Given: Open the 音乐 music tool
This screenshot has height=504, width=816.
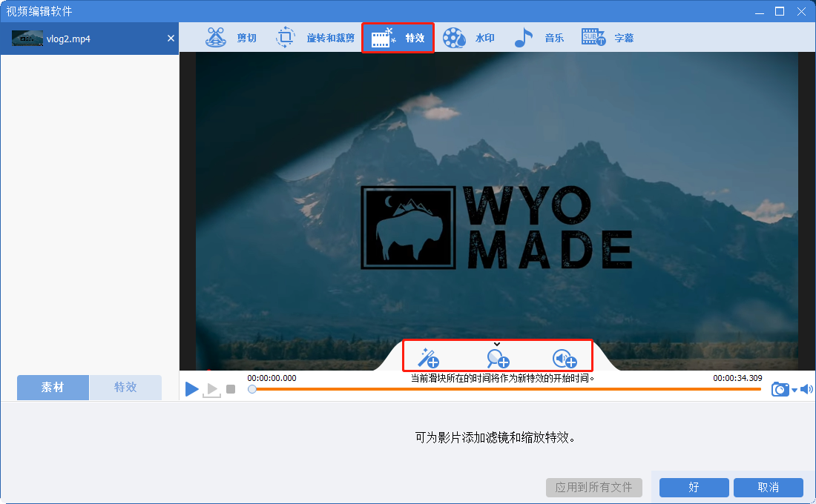Looking at the screenshot, I should 539,38.
